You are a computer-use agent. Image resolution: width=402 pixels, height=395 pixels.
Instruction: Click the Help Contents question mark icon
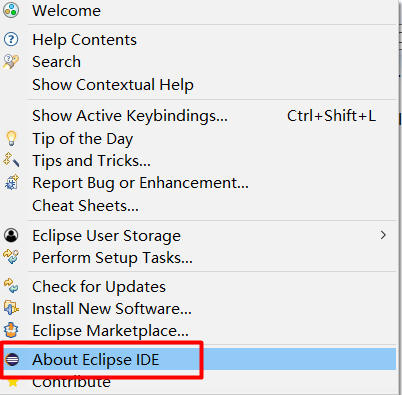[x=11, y=39]
